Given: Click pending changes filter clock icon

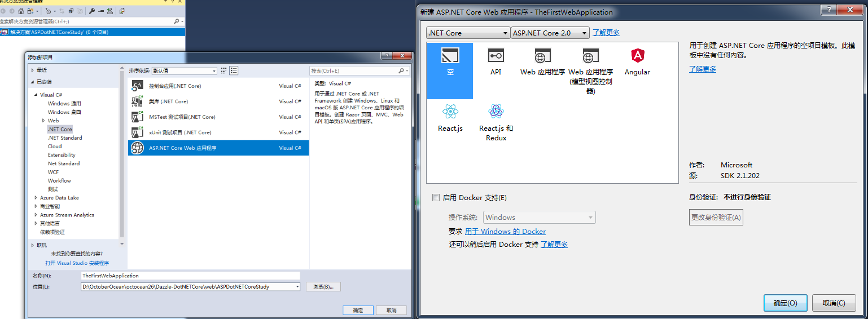Looking at the screenshot, I should (49, 11).
